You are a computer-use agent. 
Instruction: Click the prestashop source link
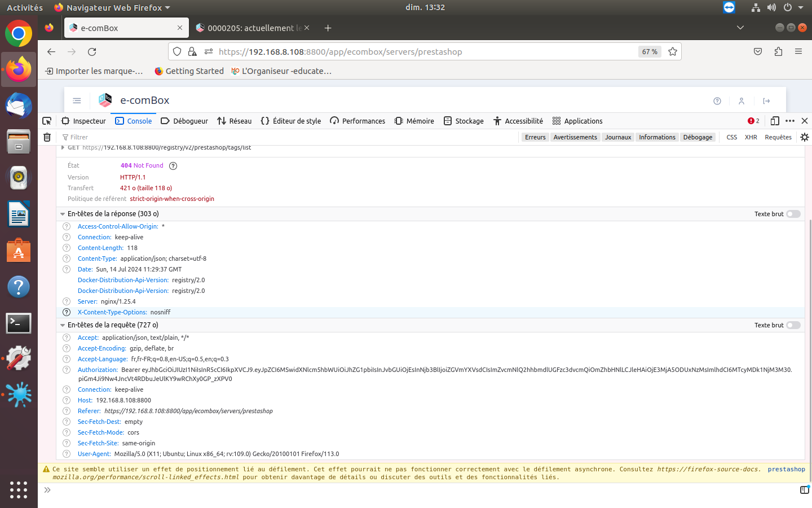[786, 469]
